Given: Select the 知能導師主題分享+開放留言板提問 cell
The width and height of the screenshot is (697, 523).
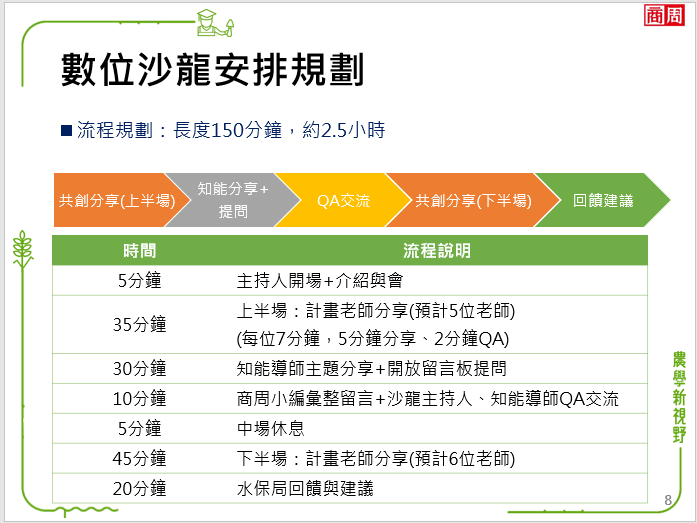Looking at the screenshot, I should point(371,368).
